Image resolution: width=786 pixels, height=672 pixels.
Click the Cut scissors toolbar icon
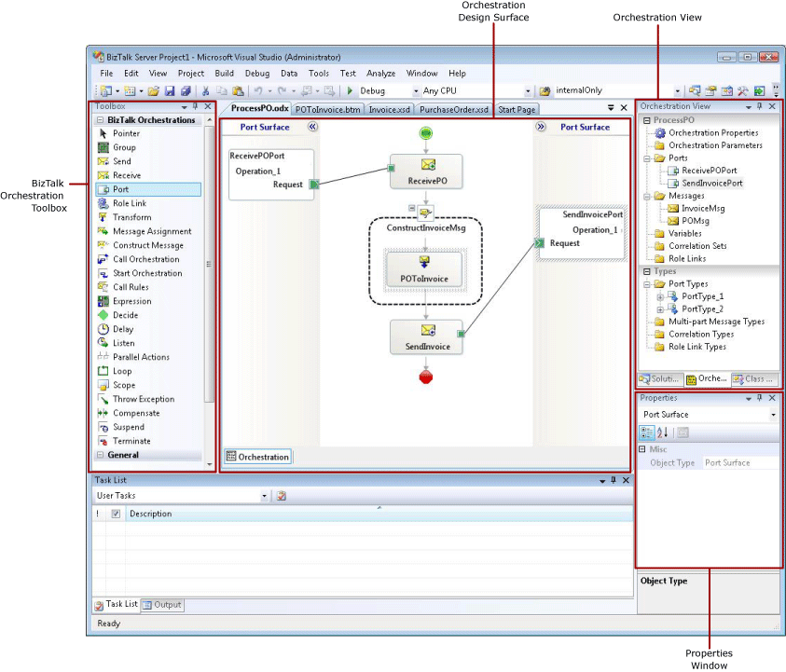[x=205, y=90]
